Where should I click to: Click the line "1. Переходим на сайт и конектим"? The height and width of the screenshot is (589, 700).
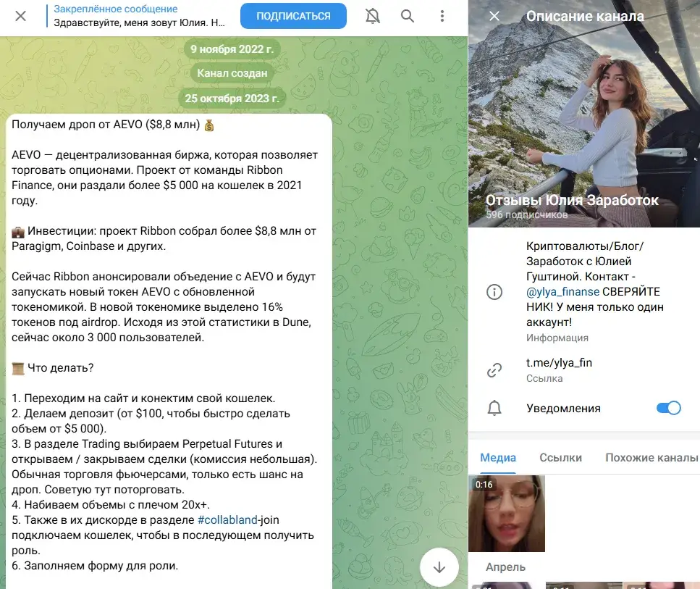pyautogui.click(x=143, y=398)
